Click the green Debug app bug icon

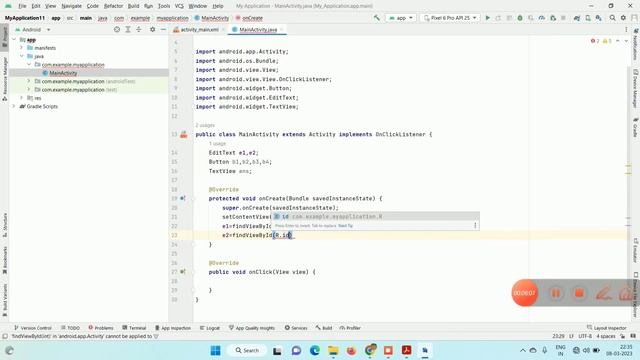[520, 18]
